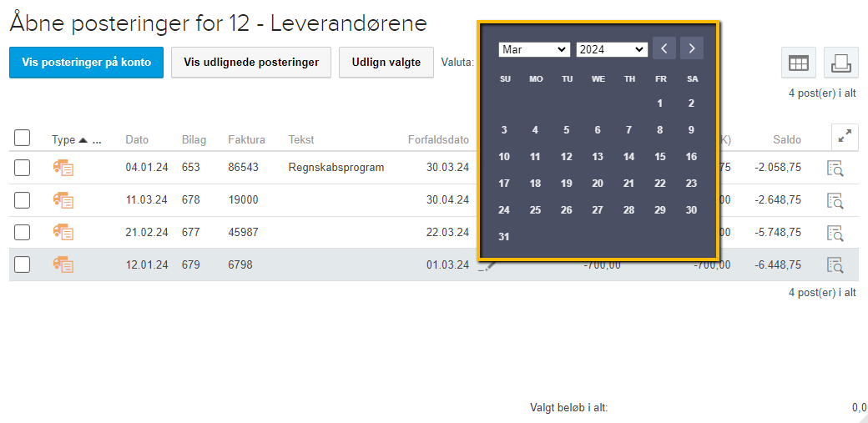The width and height of the screenshot is (868, 423).
Task: Click supplier invoice icon for bilag 677
Action: tap(63, 233)
